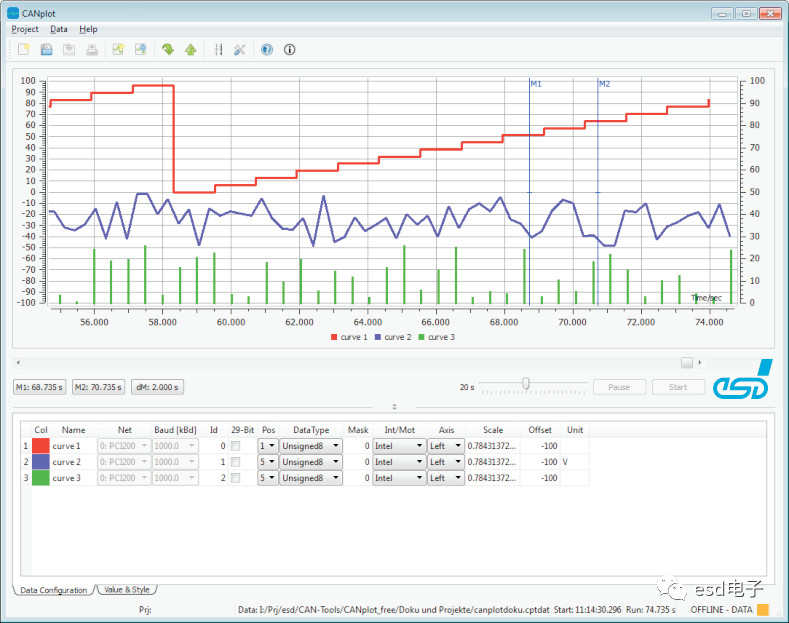789x623 pixels.
Task: Enable the 29-Bit checkbox for curve 2
Action: [x=236, y=462]
